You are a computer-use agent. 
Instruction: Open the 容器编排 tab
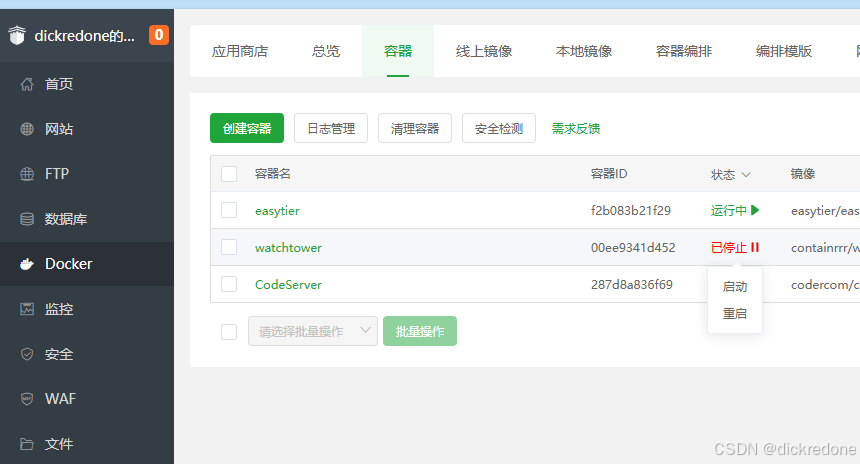point(683,51)
